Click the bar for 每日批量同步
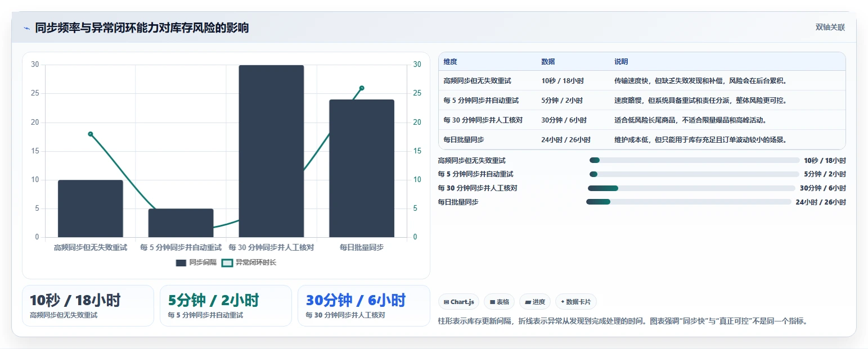The width and height of the screenshot is (868, 349). [362, 169]
